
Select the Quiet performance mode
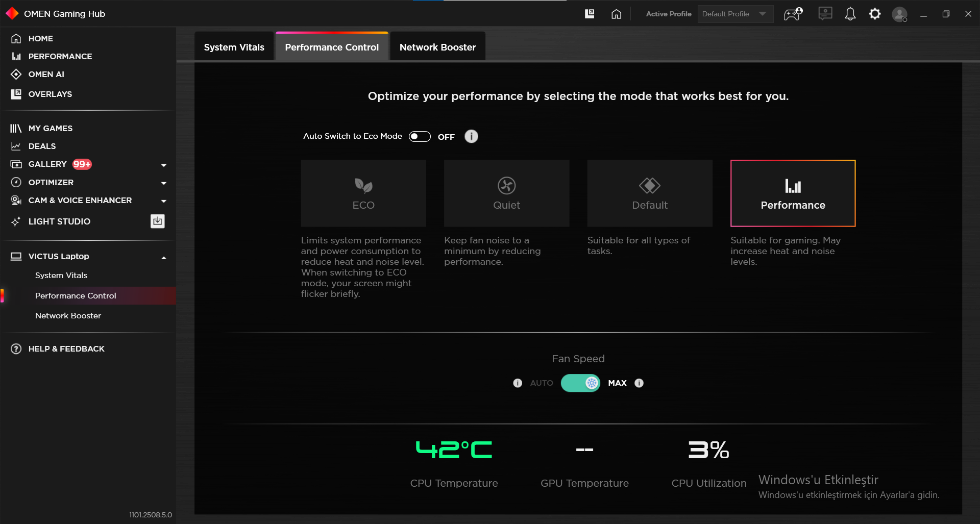(x=507, y=193)
